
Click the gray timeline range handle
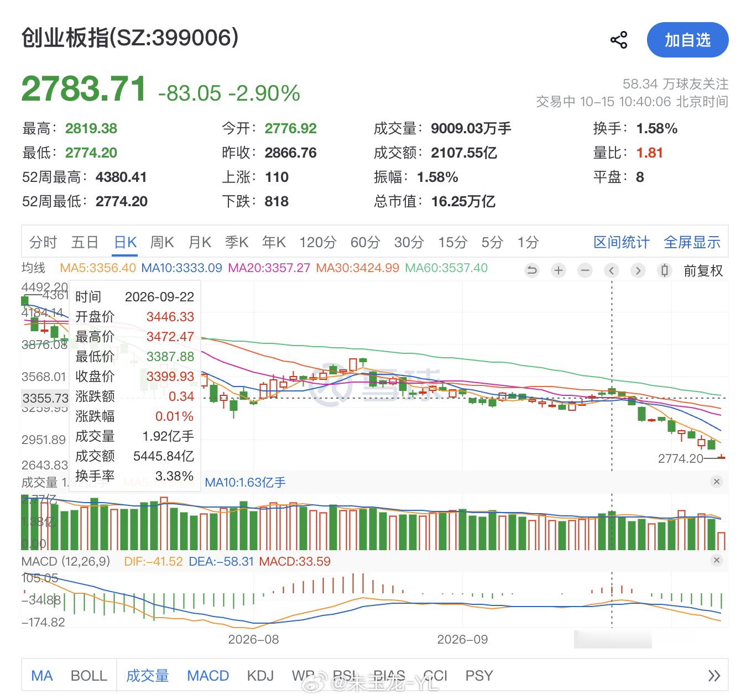click(x=613, y=639)
